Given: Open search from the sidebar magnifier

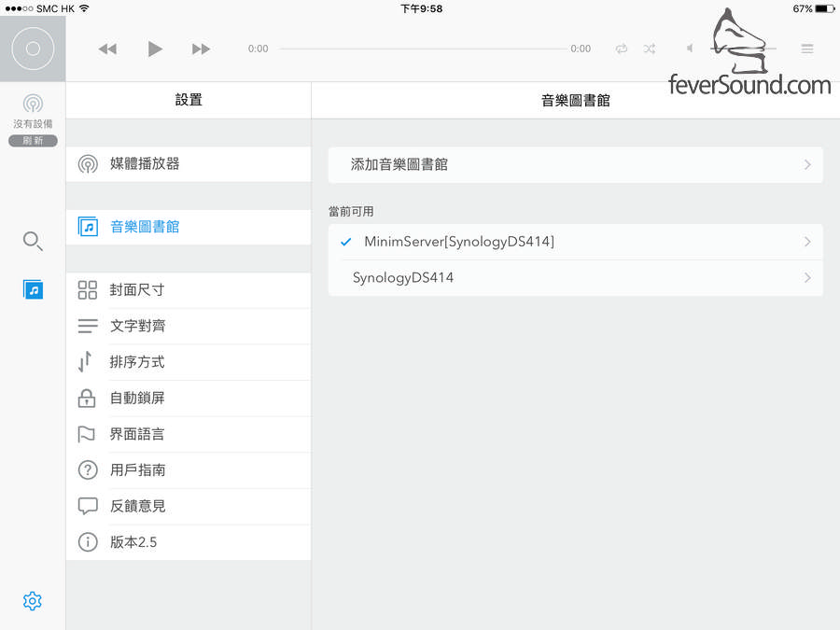Looking at the screenshot, I should point(33,242).
